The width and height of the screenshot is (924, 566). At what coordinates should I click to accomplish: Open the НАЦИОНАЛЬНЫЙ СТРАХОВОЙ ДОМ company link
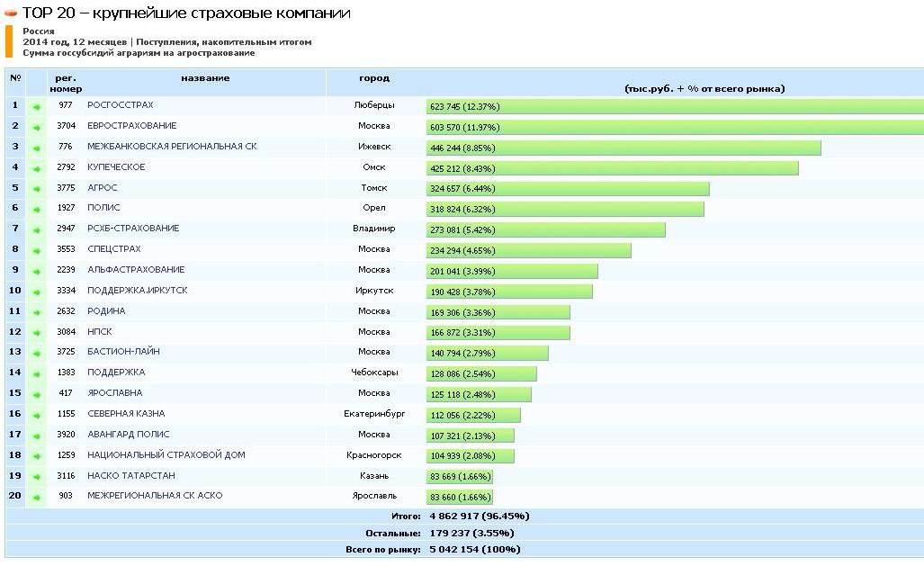(166, 455)
